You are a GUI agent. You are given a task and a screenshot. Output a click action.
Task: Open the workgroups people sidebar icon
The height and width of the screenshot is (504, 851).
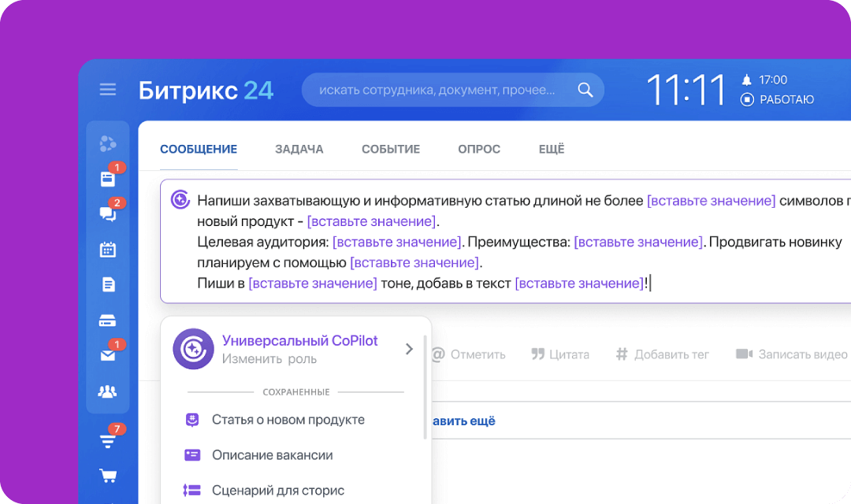[107, 391]
